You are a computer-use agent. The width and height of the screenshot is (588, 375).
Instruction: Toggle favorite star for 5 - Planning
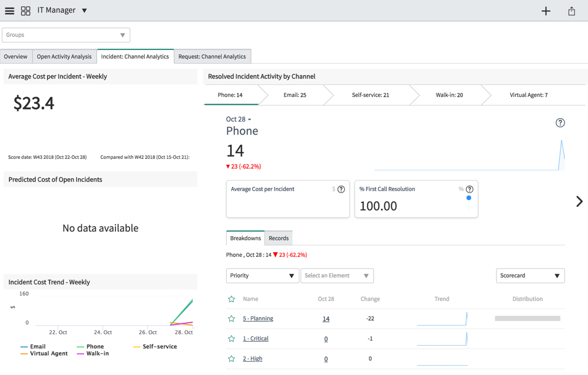point(231,318)
